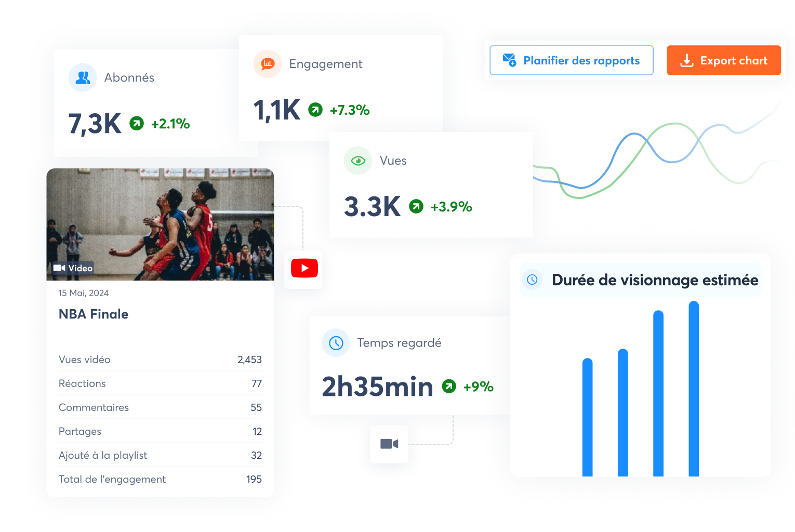Click the +7.3% Engagement growth value
795x532 pixels.
coord(350,110)
